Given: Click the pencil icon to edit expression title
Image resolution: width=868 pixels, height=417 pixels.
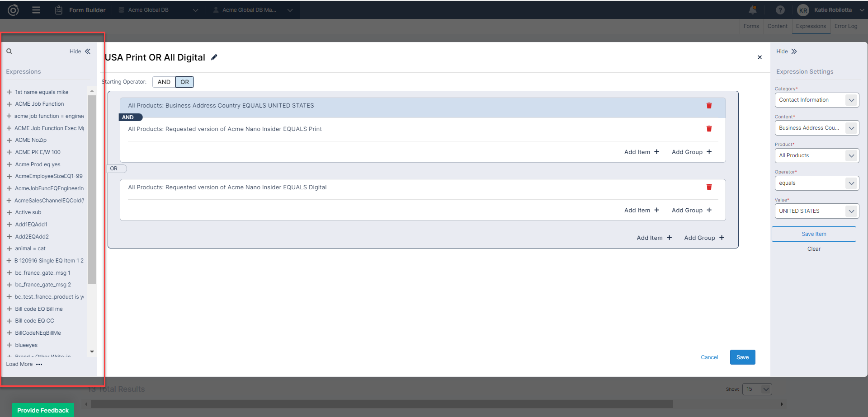Looking at the screenshot, I should (x=214, y=57).
